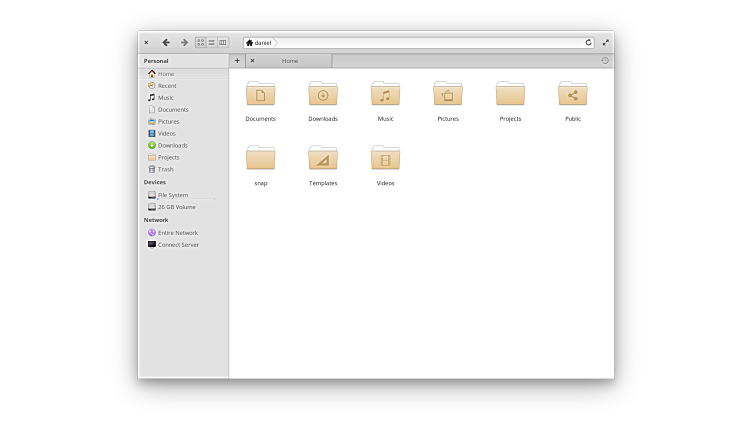
Task: Open Trash in the sidebar
Action: tap(165, 169)
